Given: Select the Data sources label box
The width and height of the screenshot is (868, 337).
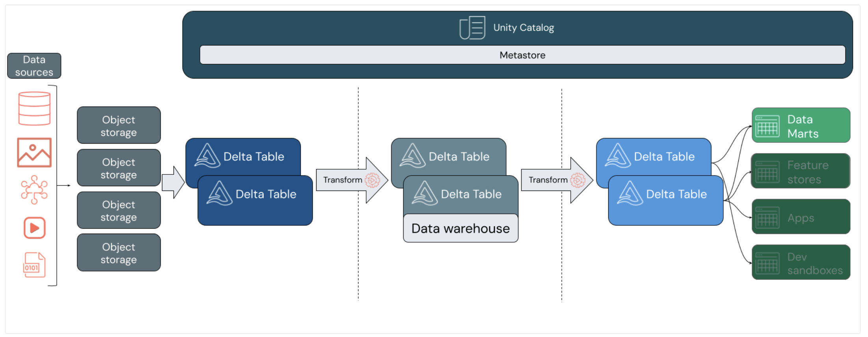Looking at the screenshot, I should click(x=34, y=66).
